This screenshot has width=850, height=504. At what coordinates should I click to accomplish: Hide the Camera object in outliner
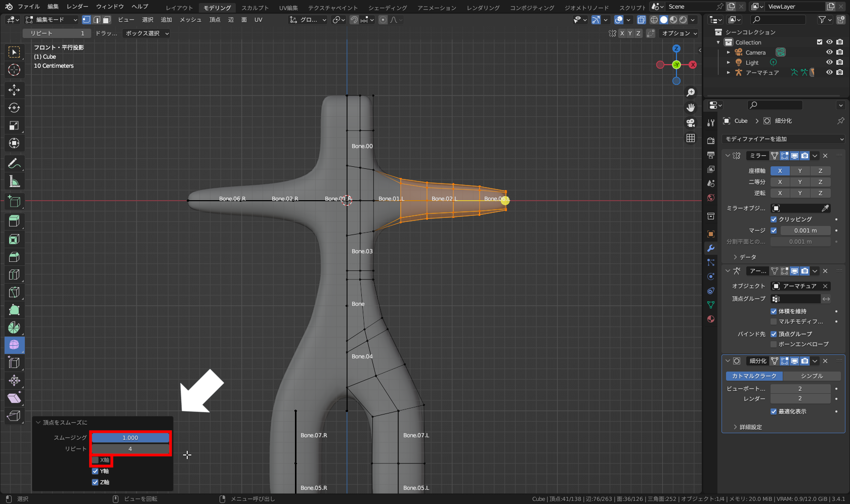tap(829, 52)
